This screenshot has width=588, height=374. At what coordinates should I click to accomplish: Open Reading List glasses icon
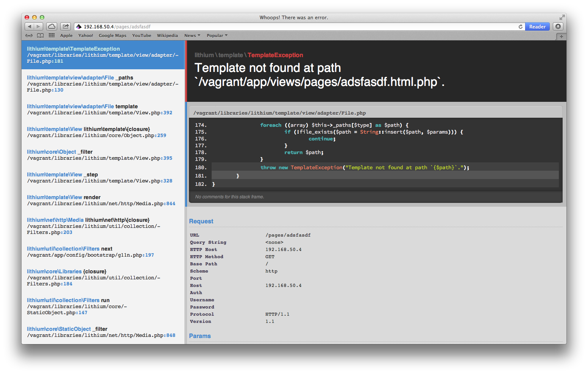pos(29,36)
